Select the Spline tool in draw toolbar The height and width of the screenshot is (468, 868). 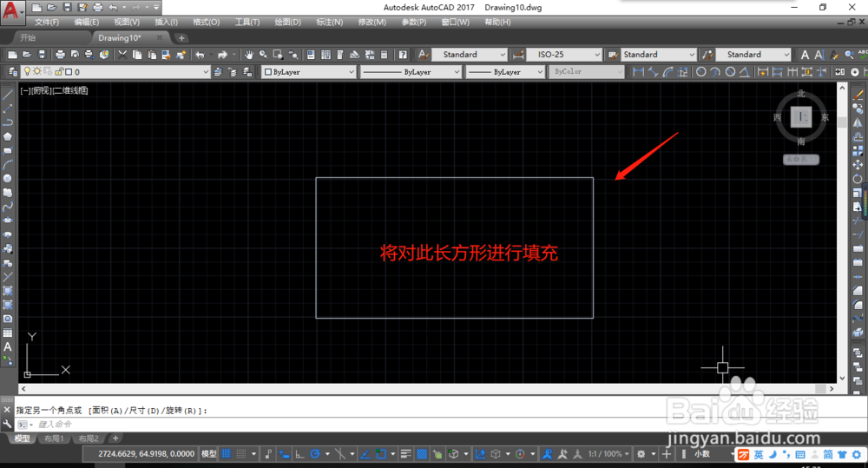8,207
